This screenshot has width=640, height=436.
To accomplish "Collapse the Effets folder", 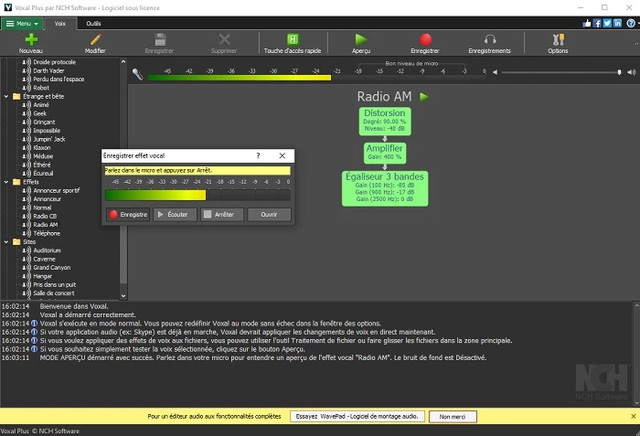I will click(6, 182).
